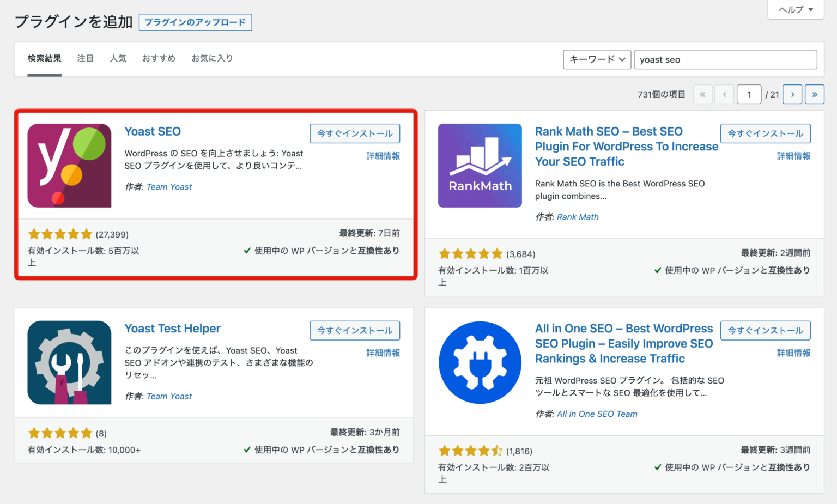The image size is (837, 504).
Task: Install All in One SEO plugin
Action: (x=765, y=331)
